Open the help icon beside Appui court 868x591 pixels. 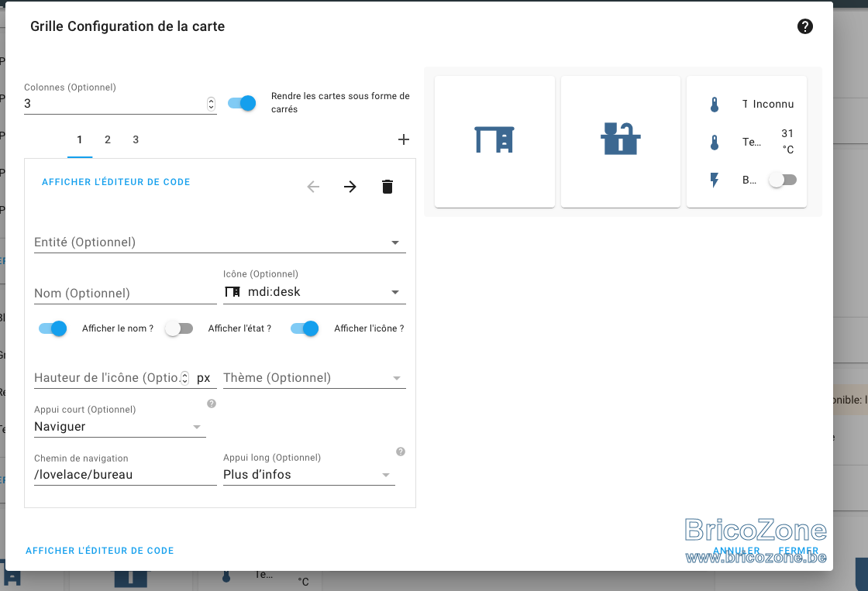click(212, 404)
